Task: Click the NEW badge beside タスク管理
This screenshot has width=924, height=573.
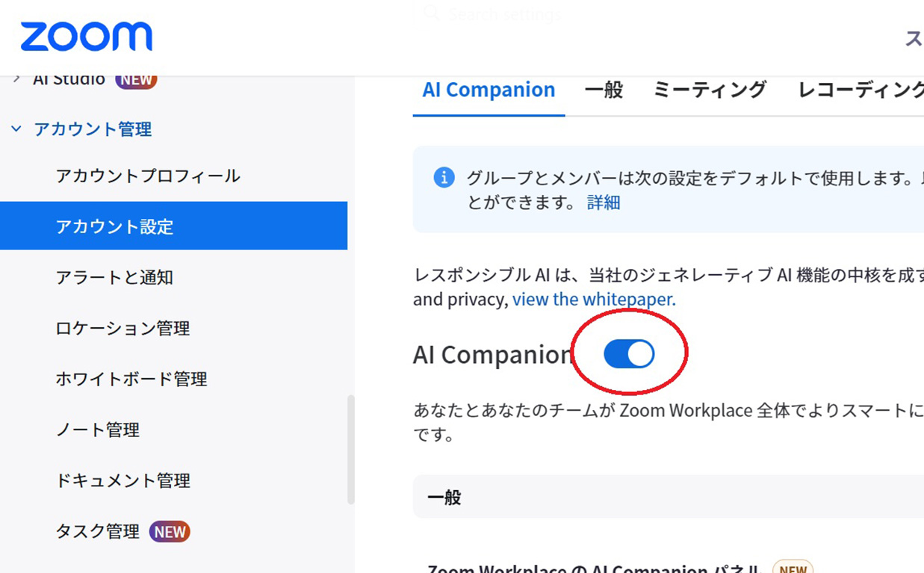Action: coord(170,531)
